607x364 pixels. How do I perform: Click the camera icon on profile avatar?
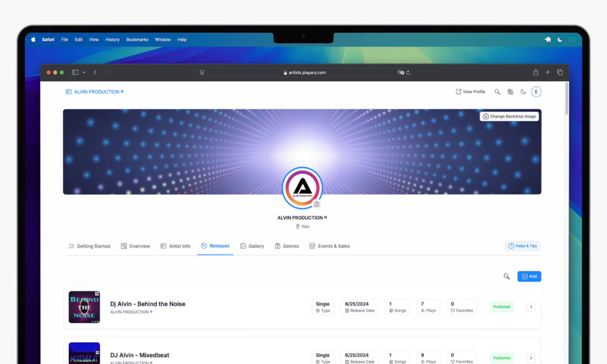pyautogui.click(x=317, y=204)
